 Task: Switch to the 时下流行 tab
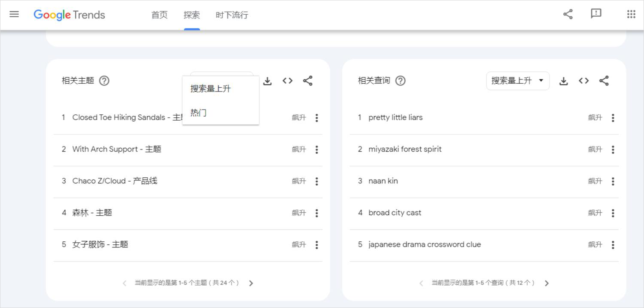231,15
